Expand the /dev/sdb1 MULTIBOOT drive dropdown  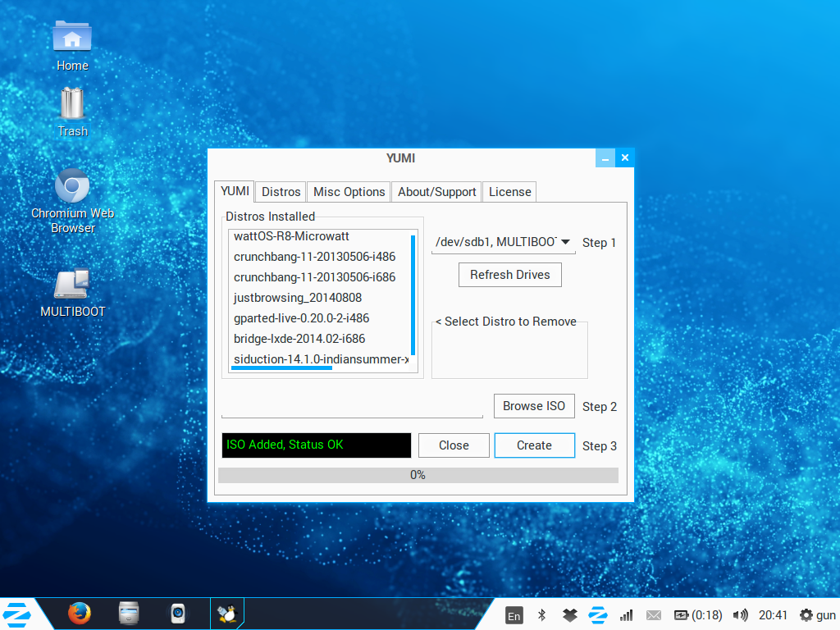tap(503, 242)
